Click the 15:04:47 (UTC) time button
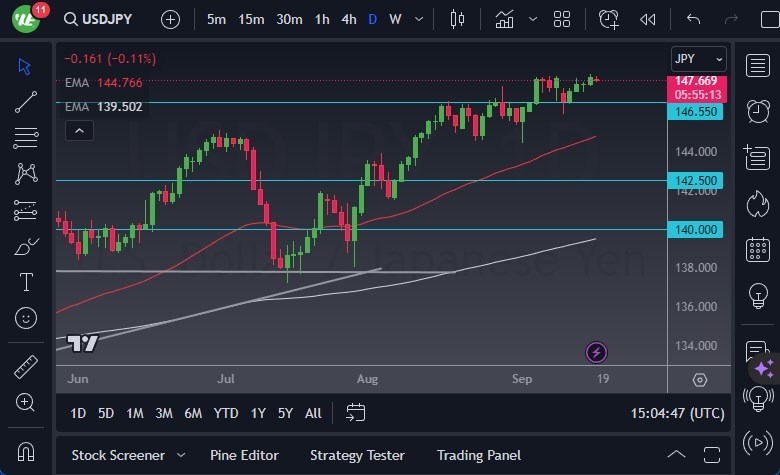This screenshot has height=475, width=780. coord(678,413)
